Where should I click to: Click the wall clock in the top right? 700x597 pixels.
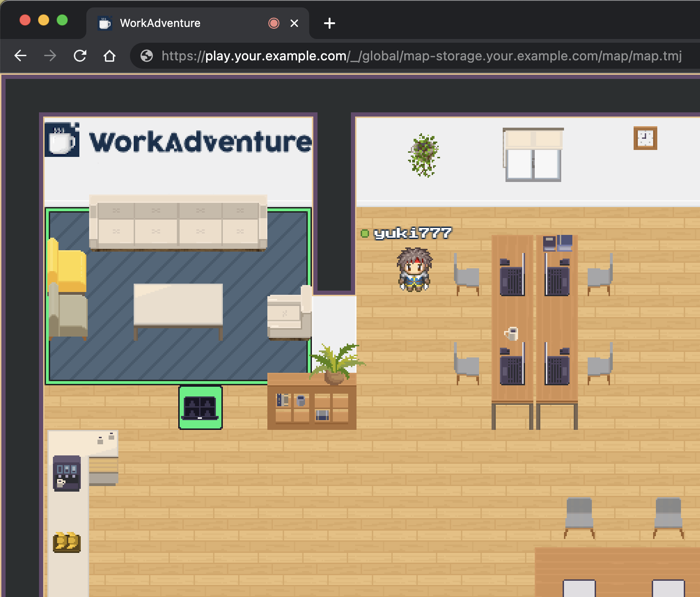[x=645, y=138]
